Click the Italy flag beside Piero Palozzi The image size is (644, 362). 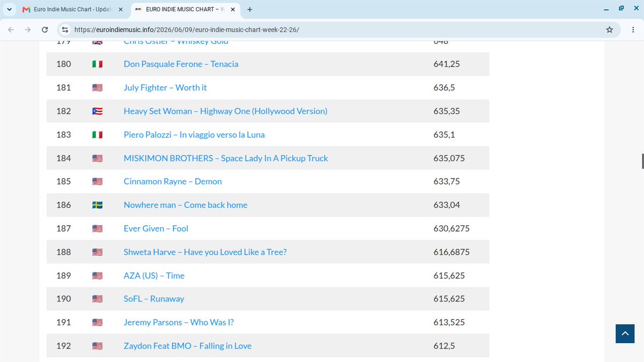point(97,135)
